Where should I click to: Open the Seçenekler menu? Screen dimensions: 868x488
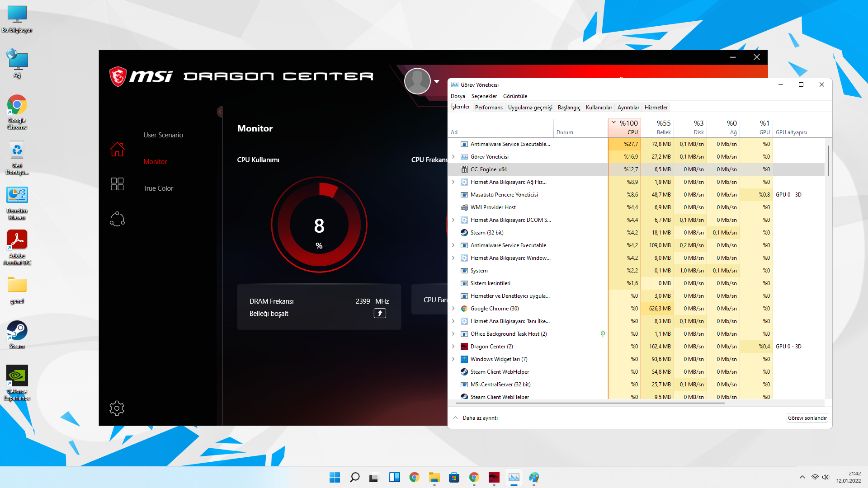[484, 96]
